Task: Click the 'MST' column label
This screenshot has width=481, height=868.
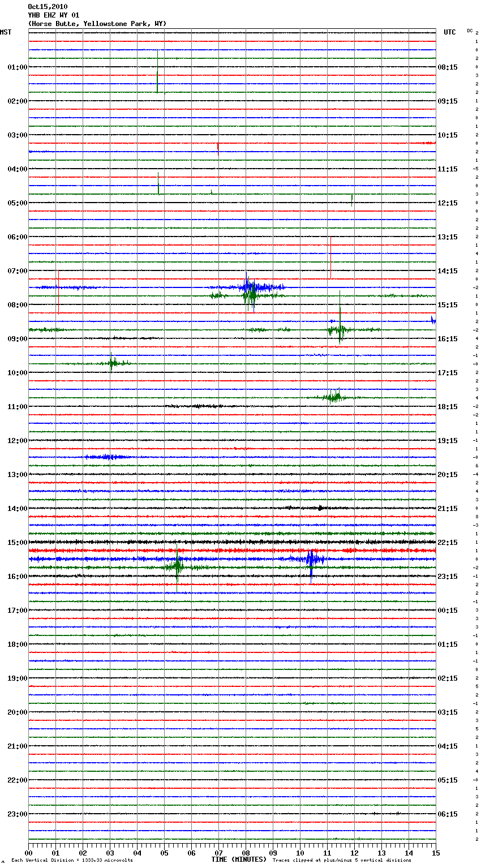Action: click(x=6, y=32)
